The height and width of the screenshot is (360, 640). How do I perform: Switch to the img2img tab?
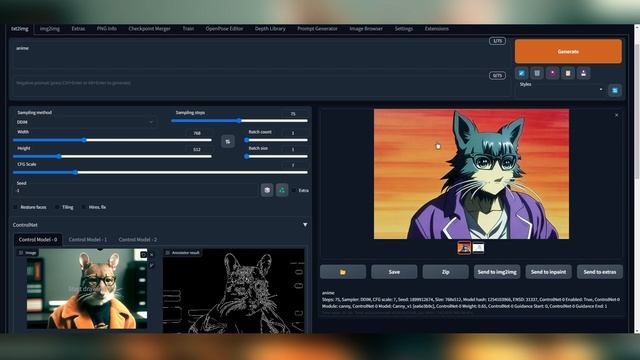coord(50,29)
